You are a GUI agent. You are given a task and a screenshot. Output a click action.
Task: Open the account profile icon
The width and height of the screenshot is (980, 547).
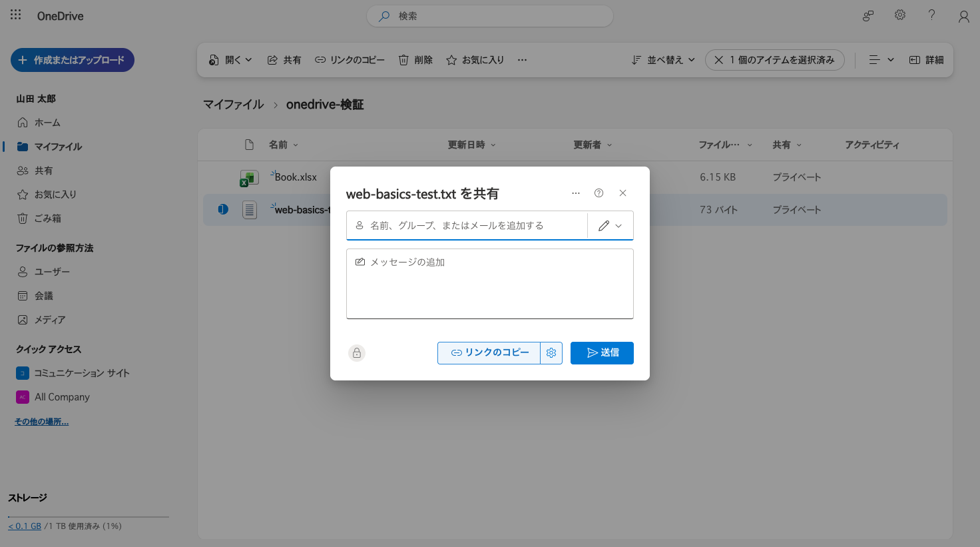963,16
